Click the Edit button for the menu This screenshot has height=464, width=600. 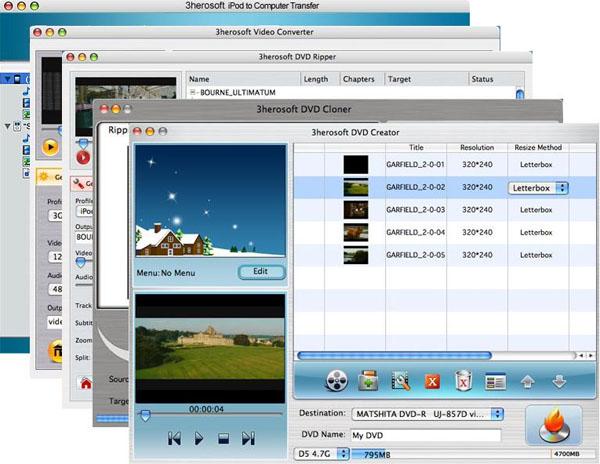point(262,272)
